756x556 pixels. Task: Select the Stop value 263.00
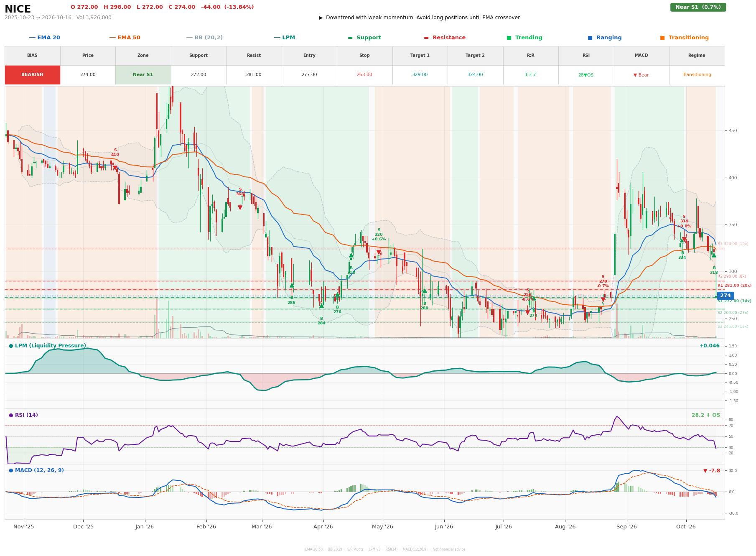tap(364, 75)
